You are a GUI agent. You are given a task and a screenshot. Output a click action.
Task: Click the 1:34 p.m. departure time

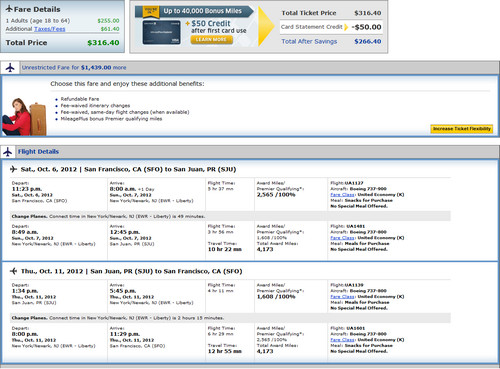(25, 291)
